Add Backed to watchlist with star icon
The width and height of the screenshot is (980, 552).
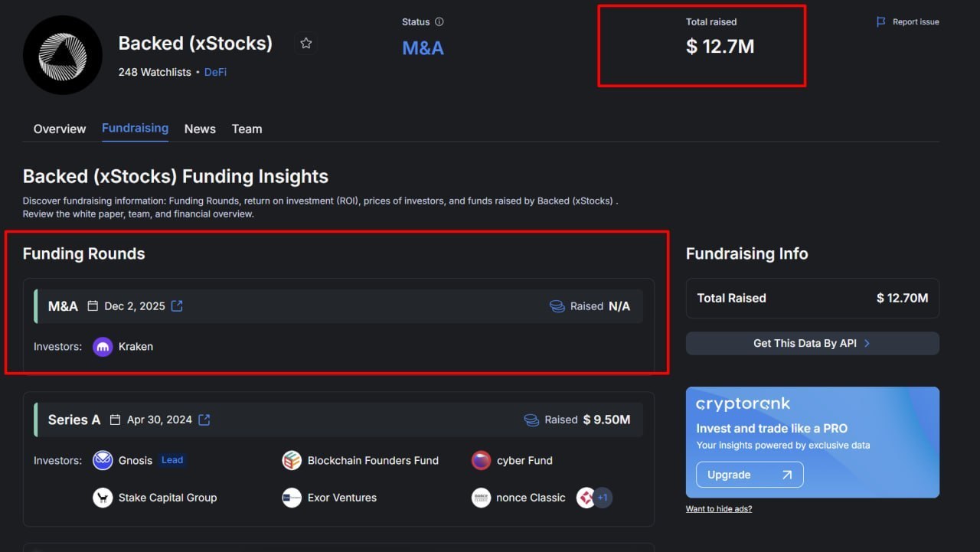[x=306, y=44]
